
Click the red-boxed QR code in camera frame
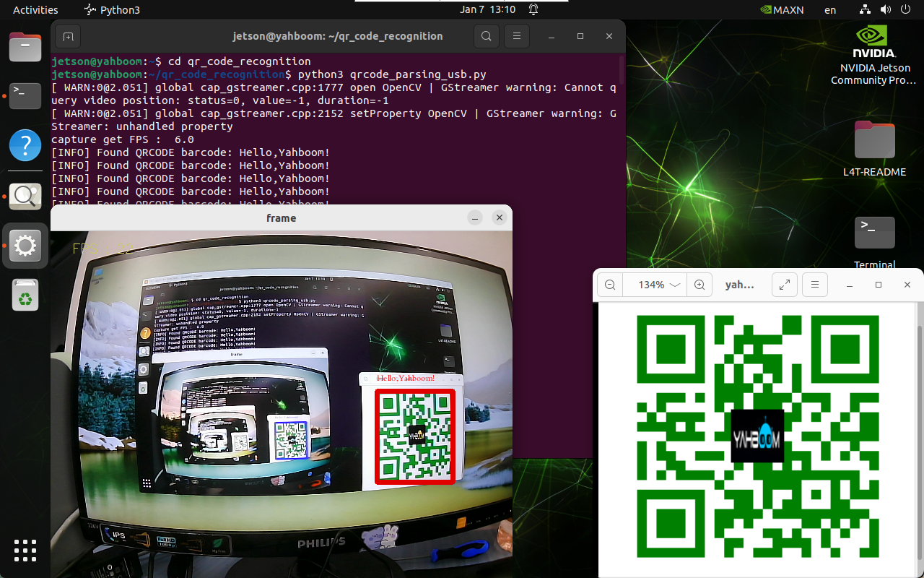click(415, 436)
